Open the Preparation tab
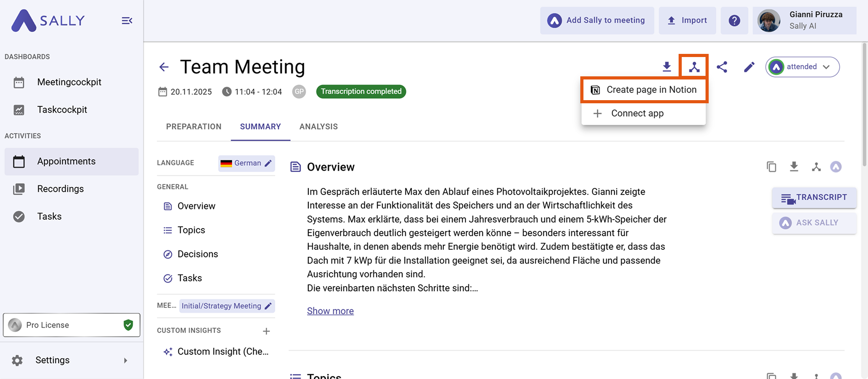This screenshot has height=379, width=868. (193, 127)
